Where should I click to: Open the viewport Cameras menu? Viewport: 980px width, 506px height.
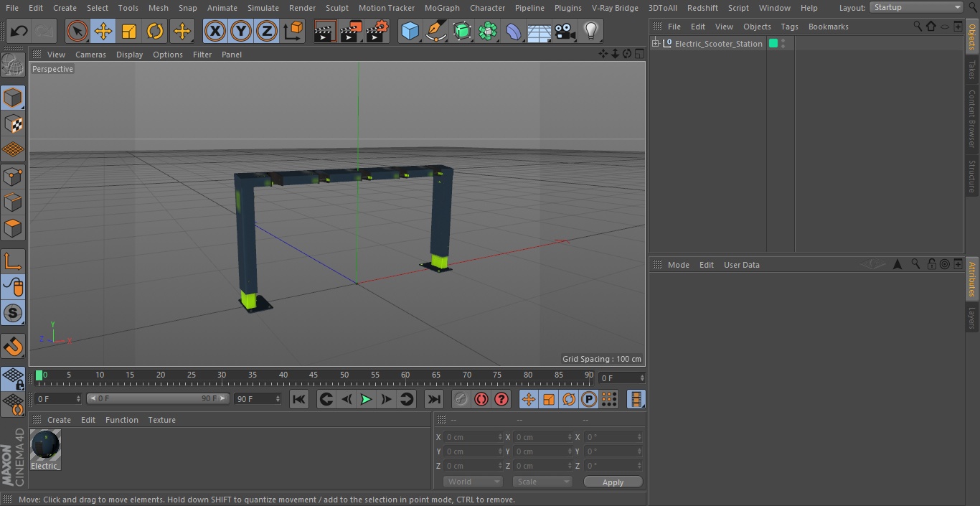point(90,55)
